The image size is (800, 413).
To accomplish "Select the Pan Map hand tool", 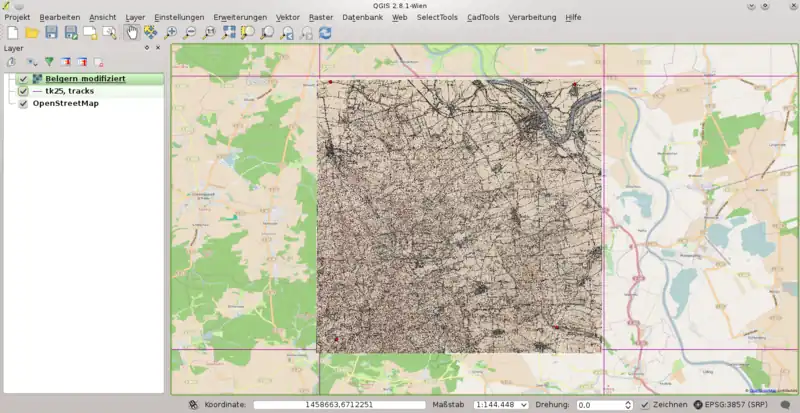I will 131,33.
